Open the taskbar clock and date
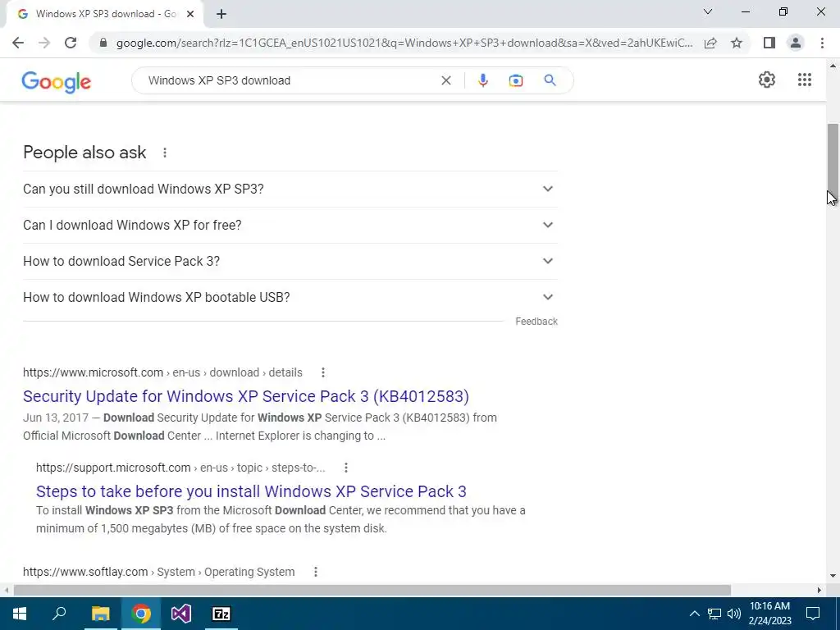The height and width of the screenshot is (630, 840). [x=769, y=614]
